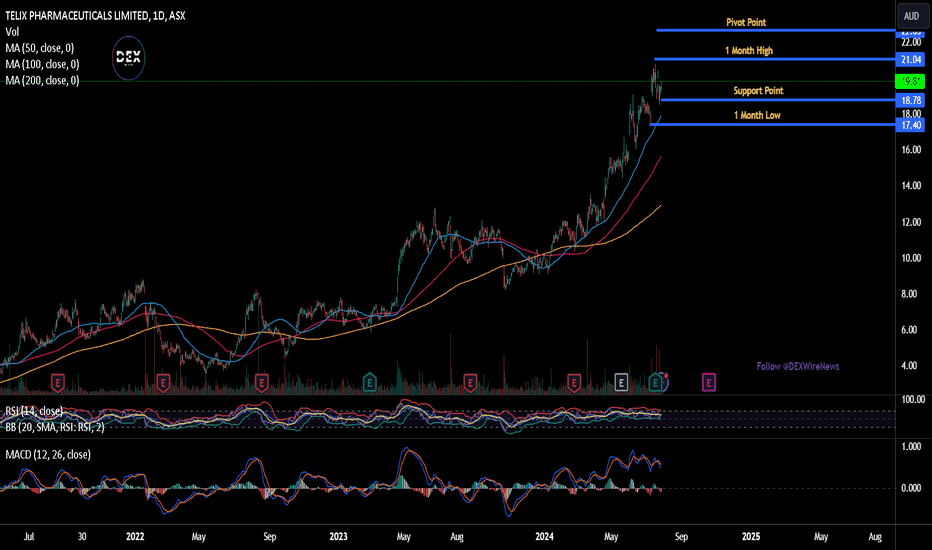Click the Support Point label
Screen dimensions: 932x550
[758, 91]
